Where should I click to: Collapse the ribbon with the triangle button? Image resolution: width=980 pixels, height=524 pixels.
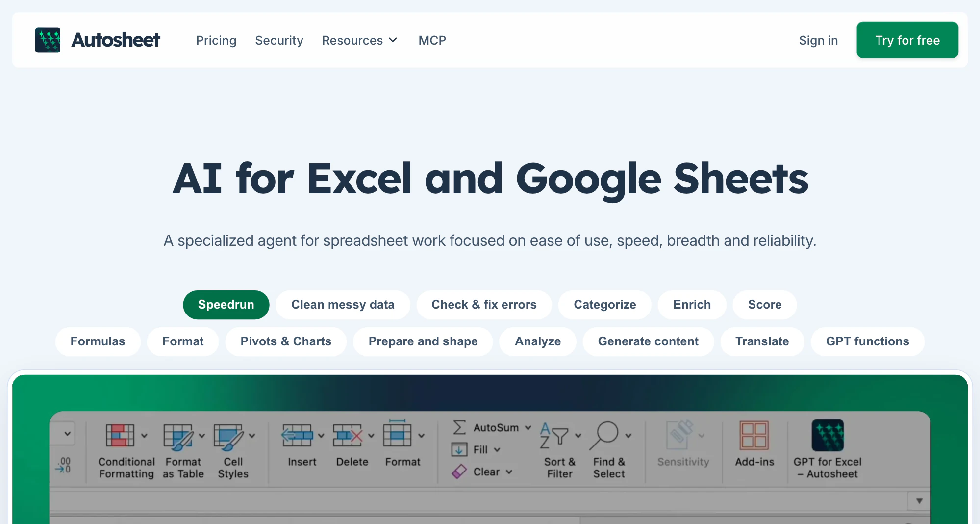919,501
